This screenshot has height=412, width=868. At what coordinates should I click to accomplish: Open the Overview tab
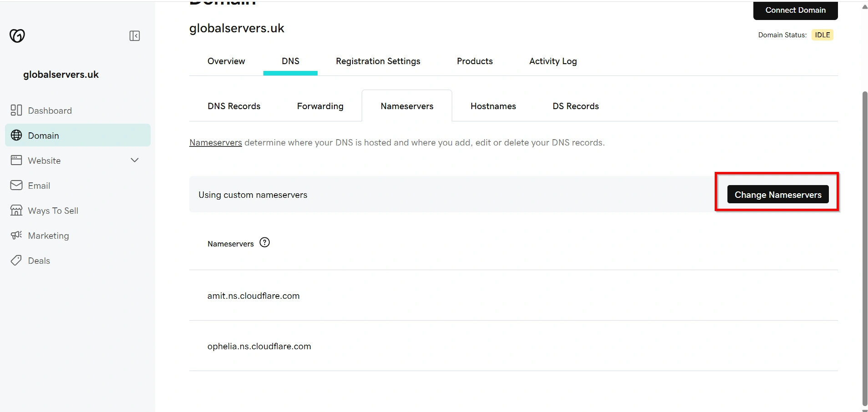point(226,61)
